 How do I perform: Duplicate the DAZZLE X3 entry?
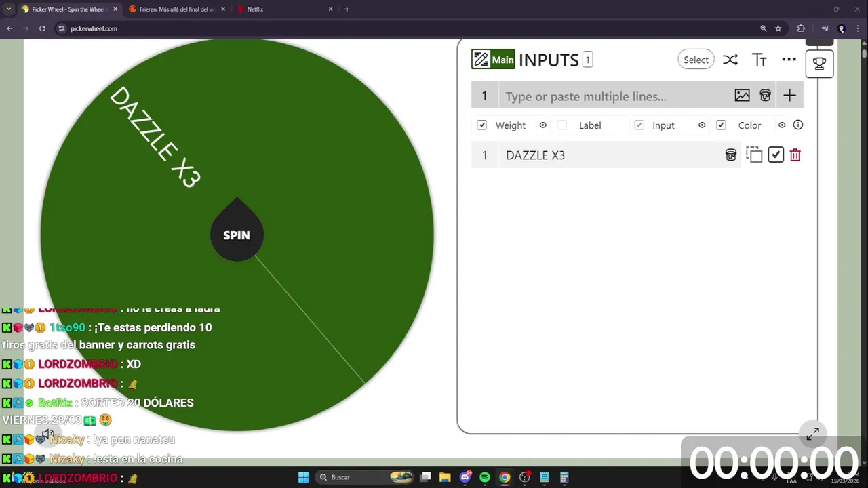point(754,155)
